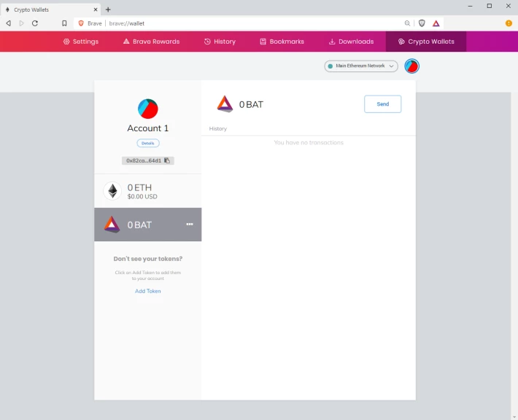Click the Send button
Screen dimensions: 518x420
[382, 104]
